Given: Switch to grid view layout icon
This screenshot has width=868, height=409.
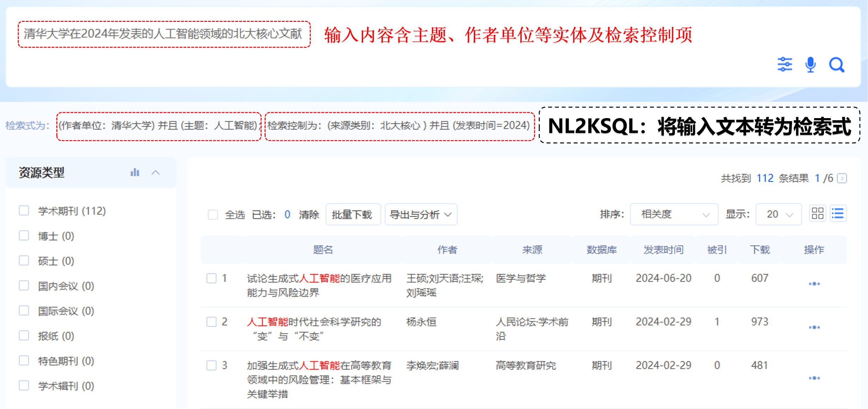Looking at the screenshot, I should pyautogui.click(x=817, y=214).
